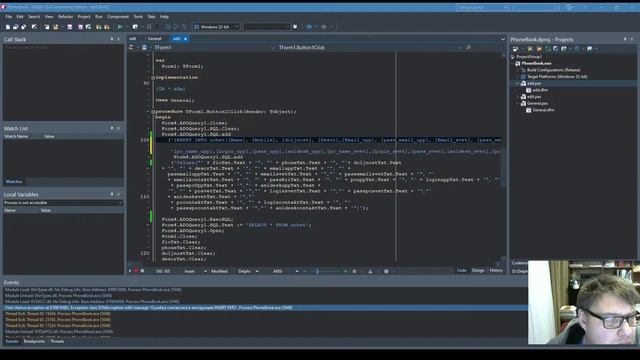Image resolution: width=640 pixels, height=360 pixels.
Task: Open the Run menu
Action: (x=99, y=17)
